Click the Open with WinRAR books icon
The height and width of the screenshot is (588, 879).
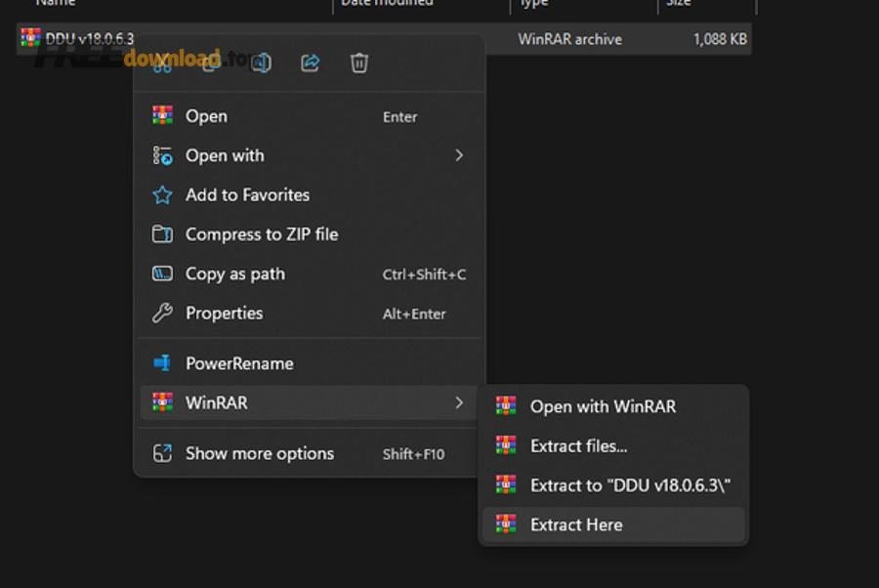[x=506, y=405]
